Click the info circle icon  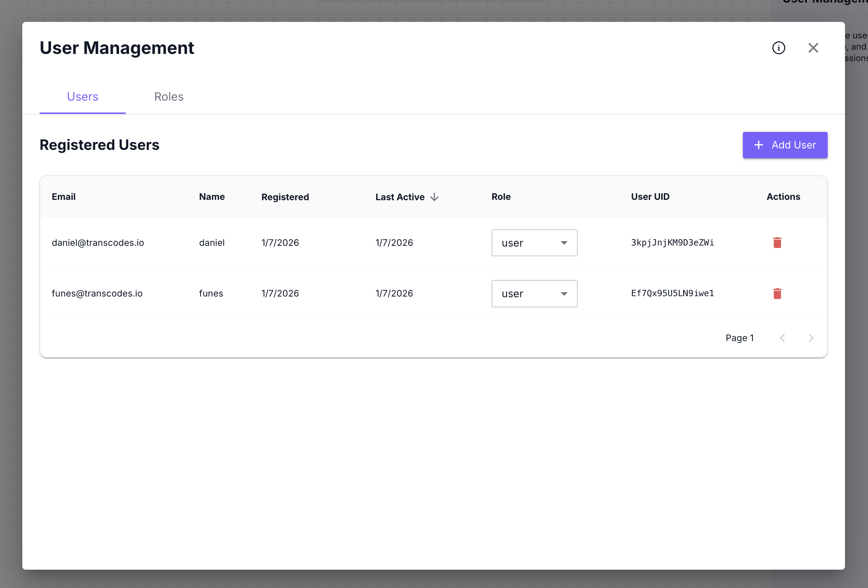[x=778, y=48]
